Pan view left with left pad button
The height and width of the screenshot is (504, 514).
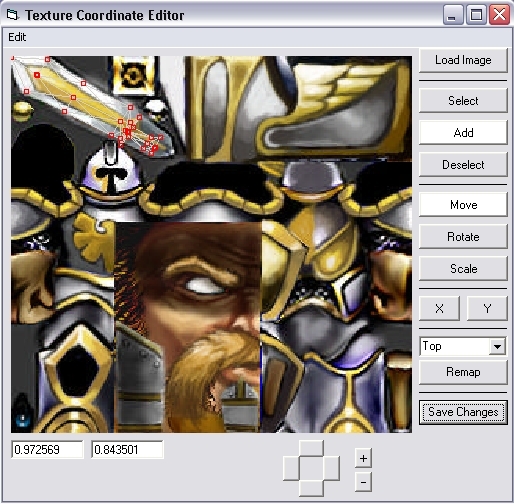(x=291, y=468)
